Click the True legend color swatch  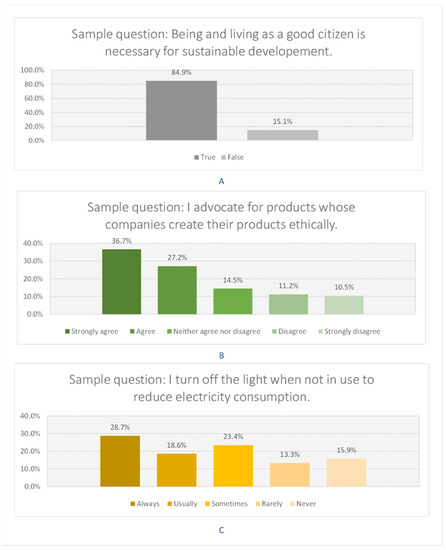pyautogui.click(x=196, y=157)
